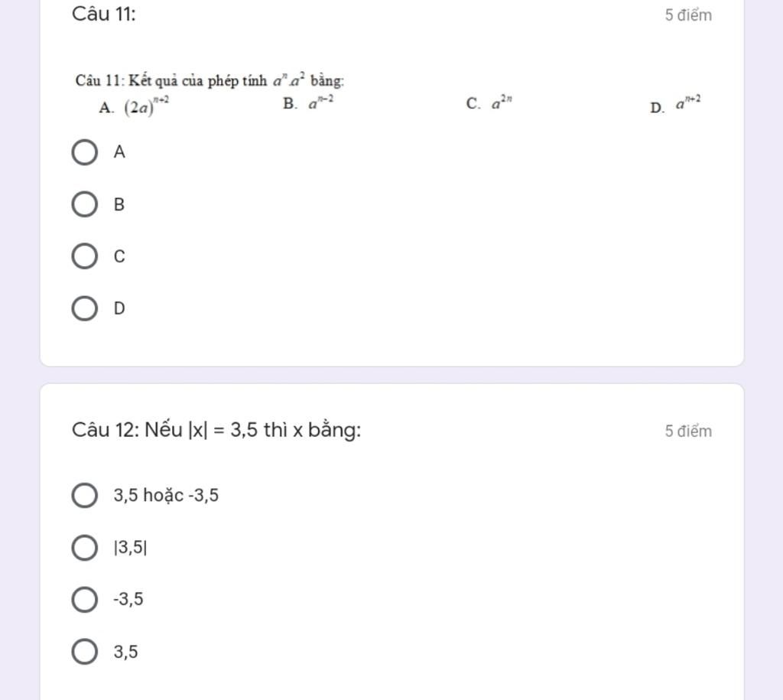Viewport: 783px width, 700px height.
Task: Select radio button A for Câu 11
Action: coord(84,152)
